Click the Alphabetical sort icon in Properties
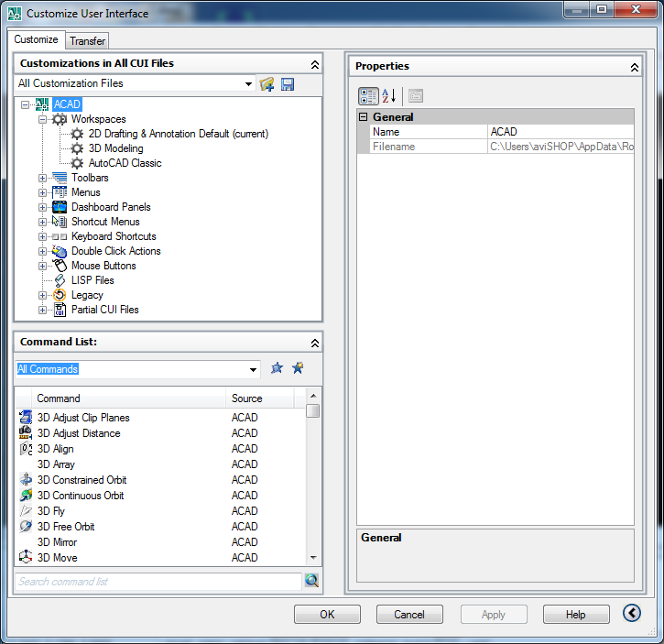Image resolution: width=664 pixels, height=644 pixels. 389,96
